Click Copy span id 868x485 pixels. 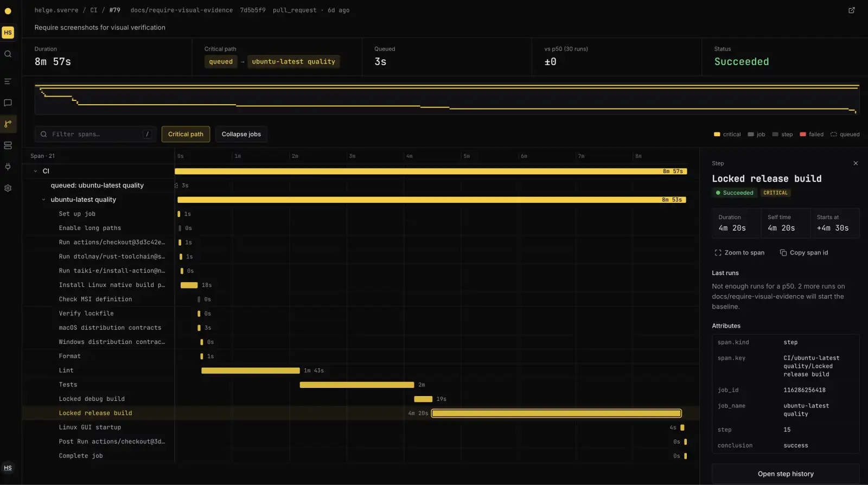804,253
